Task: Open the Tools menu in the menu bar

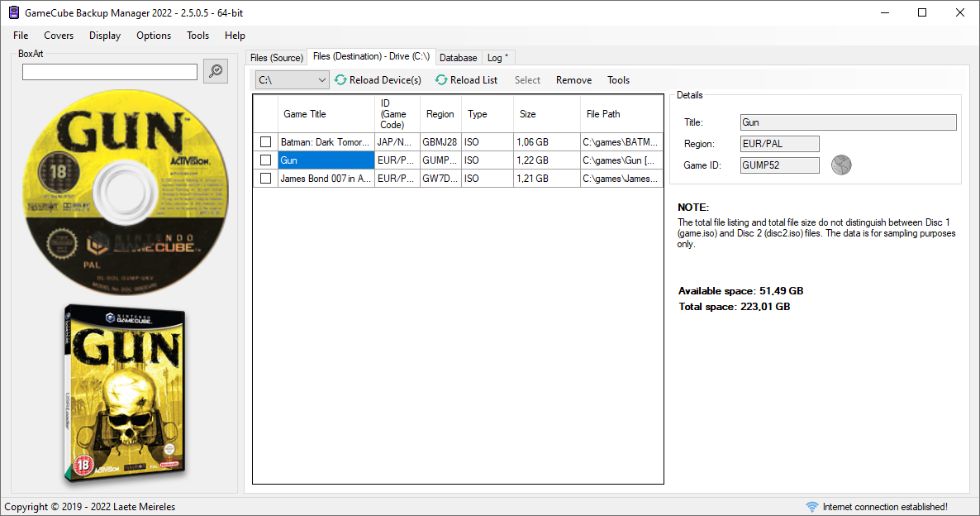Action: pos(198,36)
